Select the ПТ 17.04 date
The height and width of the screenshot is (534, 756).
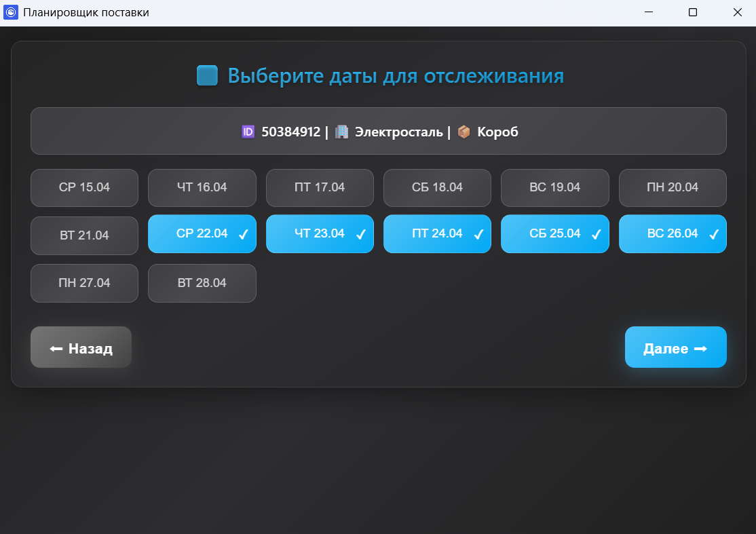pos(320,187)
